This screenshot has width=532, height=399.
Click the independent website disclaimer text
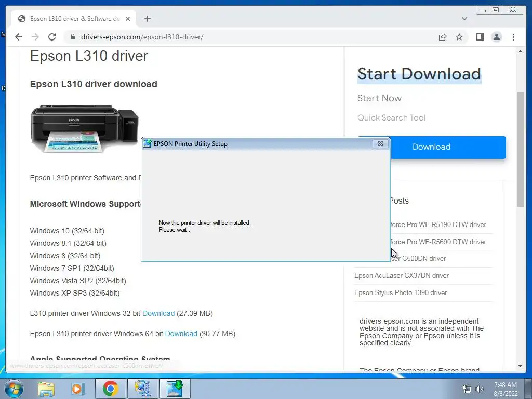[421, 332]
